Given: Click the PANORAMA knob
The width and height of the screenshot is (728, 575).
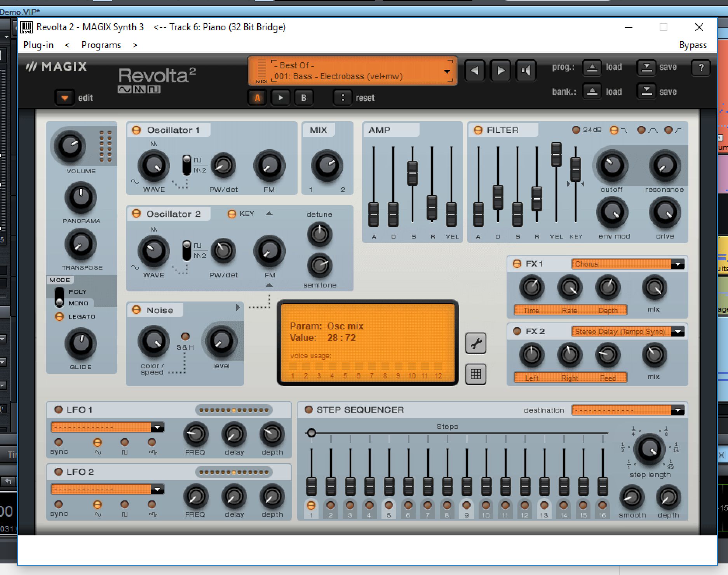Looking at the screenshot, I should click(81, 197).
